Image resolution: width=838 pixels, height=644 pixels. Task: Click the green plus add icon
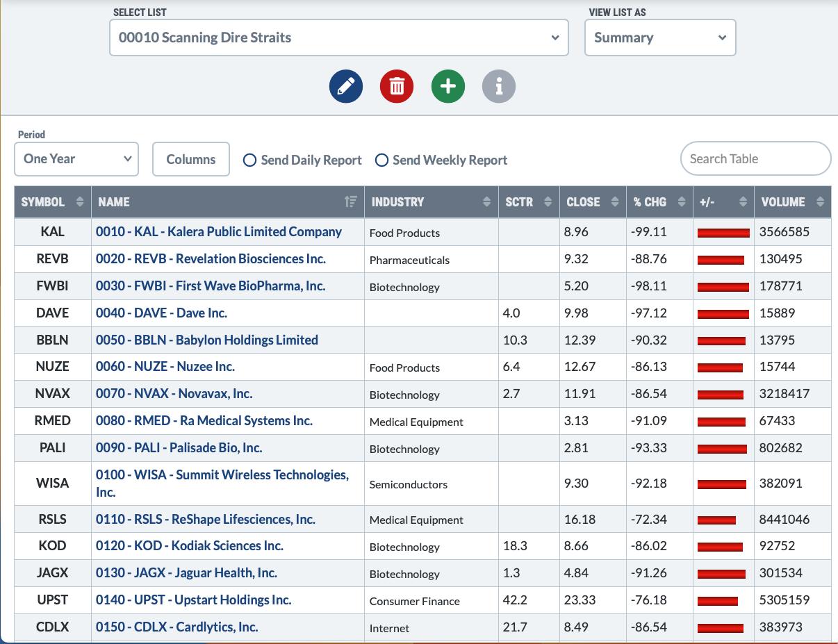coord(448,87)
